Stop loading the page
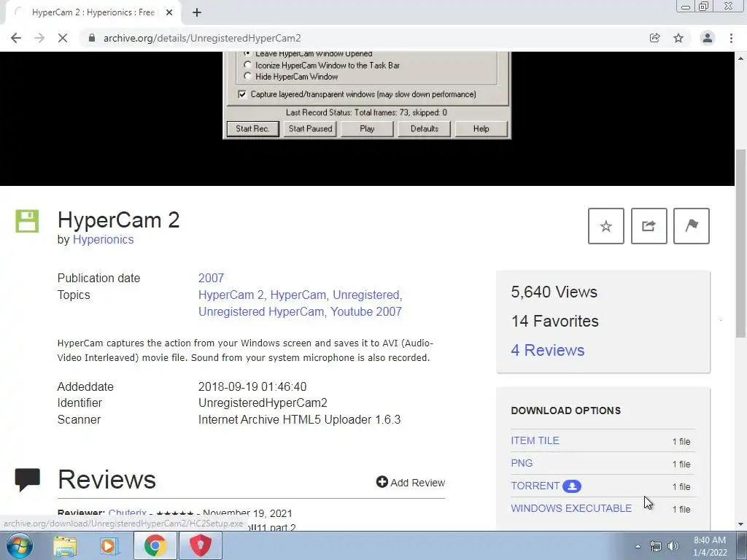Image resolution: width=747 pixels, height=560 pixels. (x=63, y=38)
